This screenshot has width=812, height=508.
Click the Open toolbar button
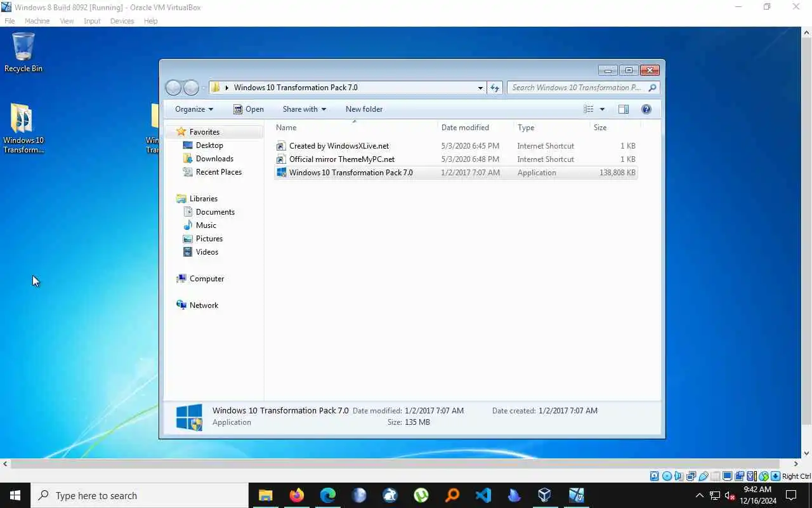click(x=248, y=109)
